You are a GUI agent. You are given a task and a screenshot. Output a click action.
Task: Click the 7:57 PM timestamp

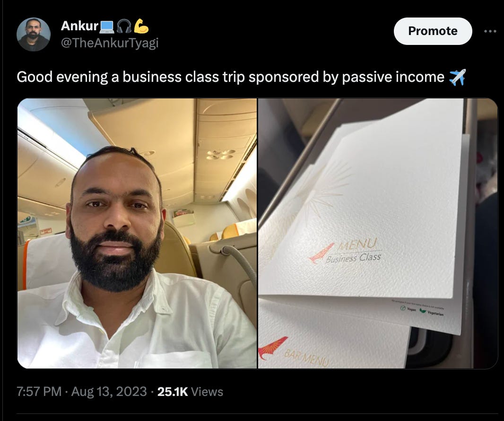click(39, 392)
